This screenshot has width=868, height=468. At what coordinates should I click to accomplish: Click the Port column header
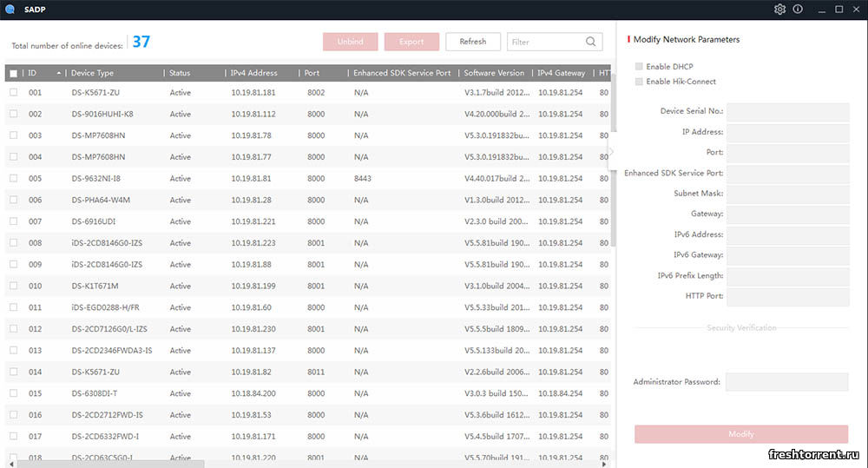312,73
